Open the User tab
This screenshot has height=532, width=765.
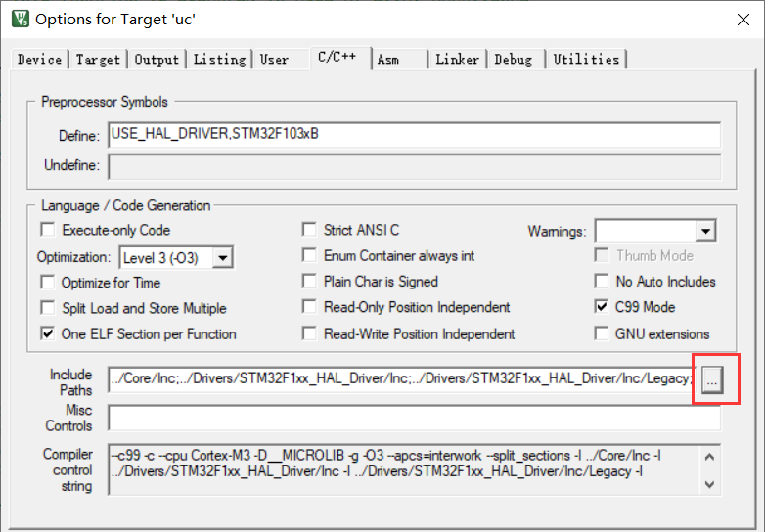click(x=274, y=60)
